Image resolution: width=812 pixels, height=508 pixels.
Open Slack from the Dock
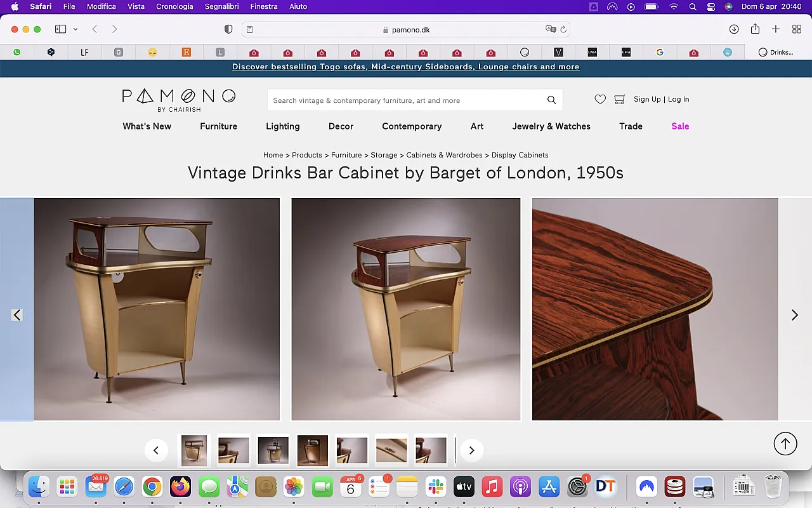tap(436, 487)
